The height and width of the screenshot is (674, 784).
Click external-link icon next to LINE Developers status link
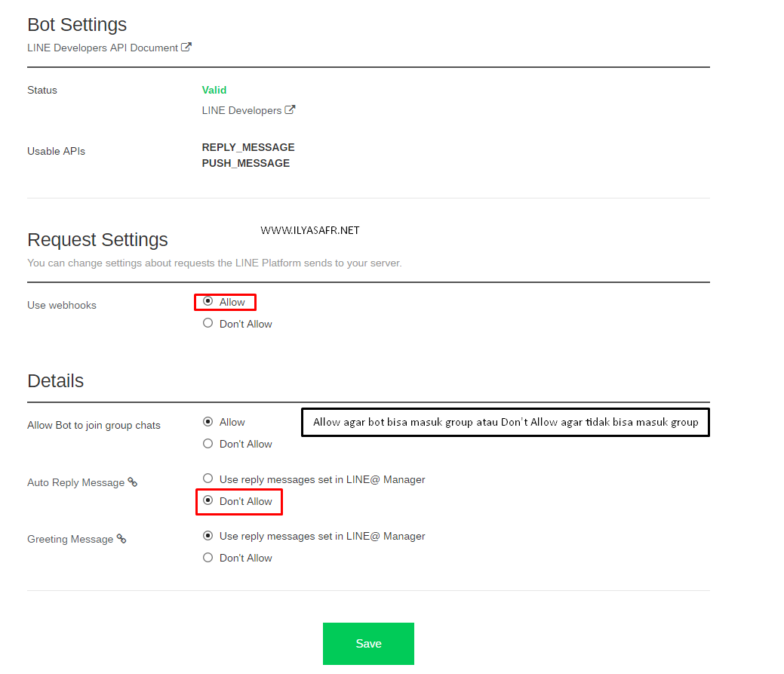(x=290, y=110)
